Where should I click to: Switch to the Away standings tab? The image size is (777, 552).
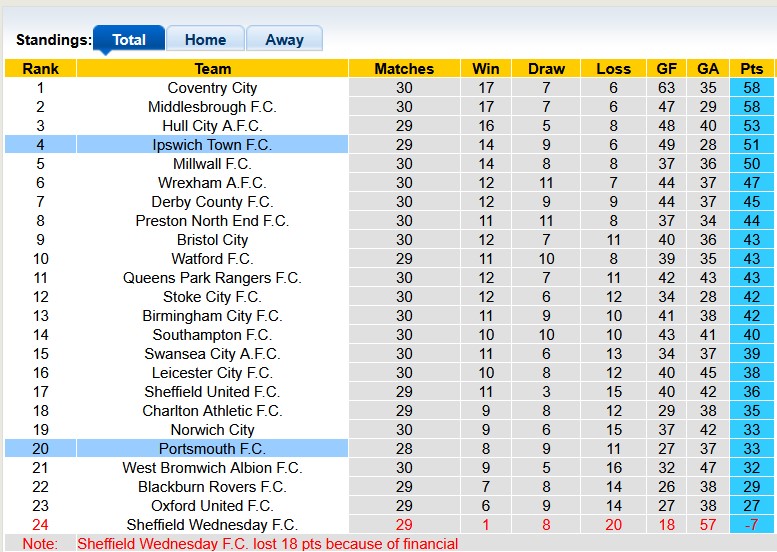[284, 40]
